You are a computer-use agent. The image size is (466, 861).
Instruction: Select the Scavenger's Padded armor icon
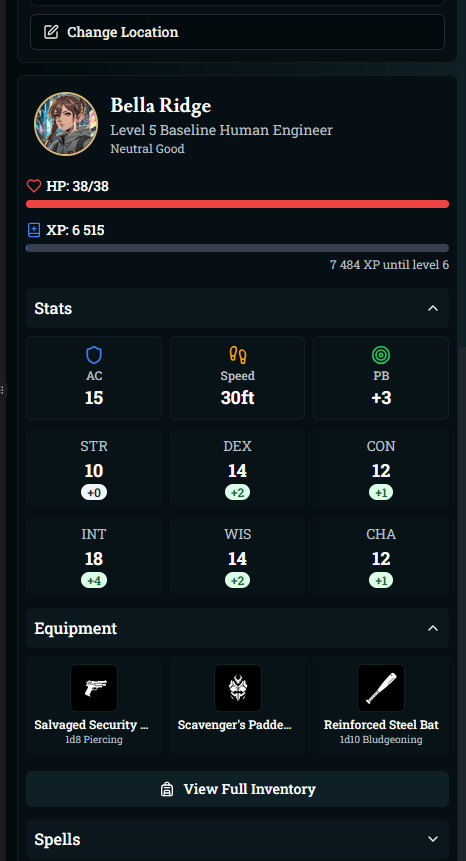coord(238,688)
